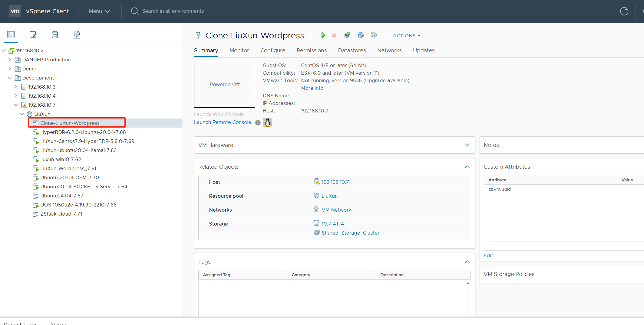
Task: Click the datacenter icon for DANGER-Production
Action: [x=18, y=60]
